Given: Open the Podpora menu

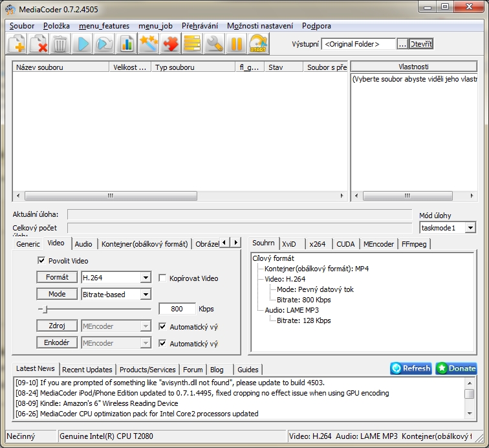Looking at the screenshot, I should tap(316, 26).
